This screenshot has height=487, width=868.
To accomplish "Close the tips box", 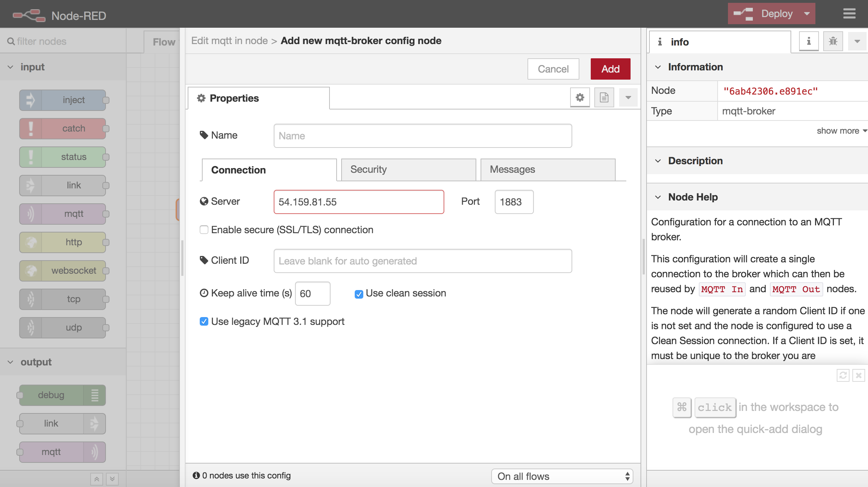I will pos(859,375).
